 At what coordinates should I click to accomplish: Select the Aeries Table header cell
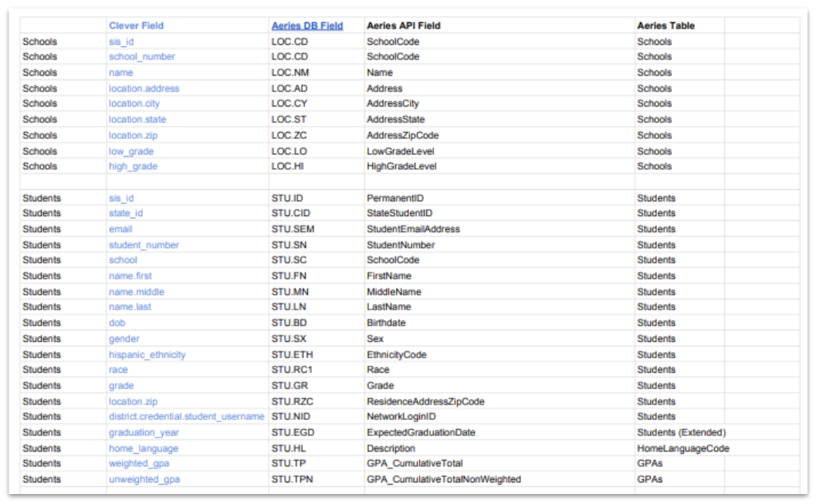[x=665, y=25]
